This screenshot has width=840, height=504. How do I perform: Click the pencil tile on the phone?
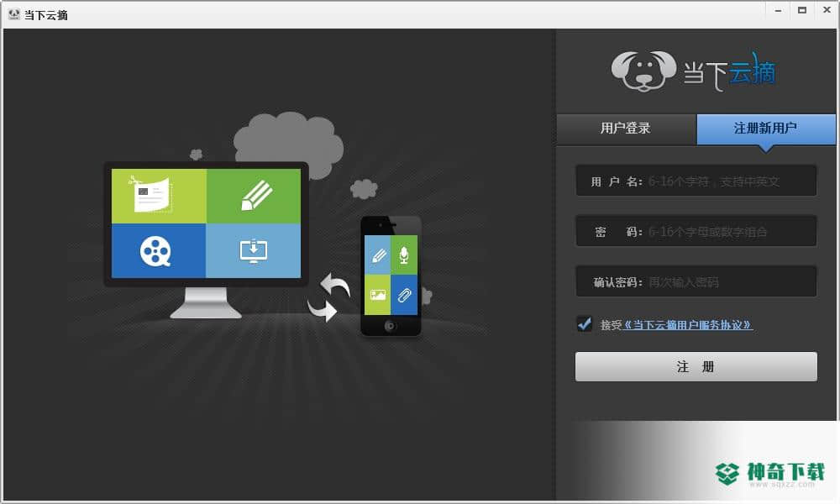click(x=378, y=255)
